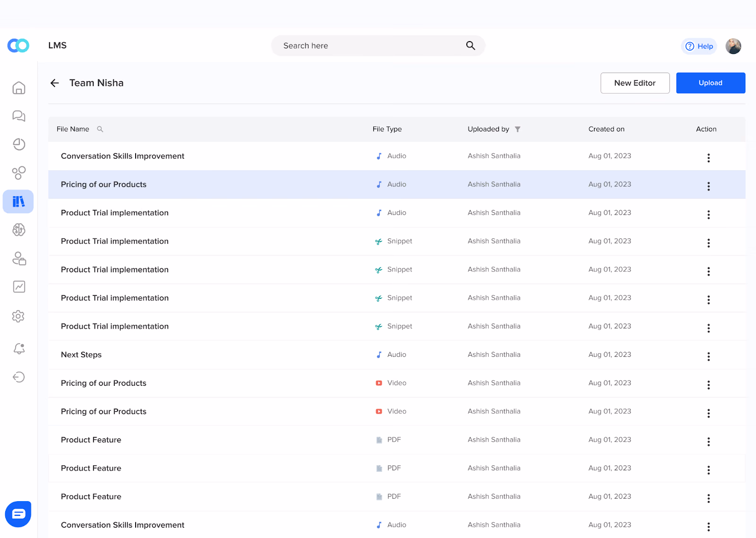Image resolution: width=756 pixels, height=538 pixels.
Task: Click the Team Nisha page title
Action: [x=96, y=83]
